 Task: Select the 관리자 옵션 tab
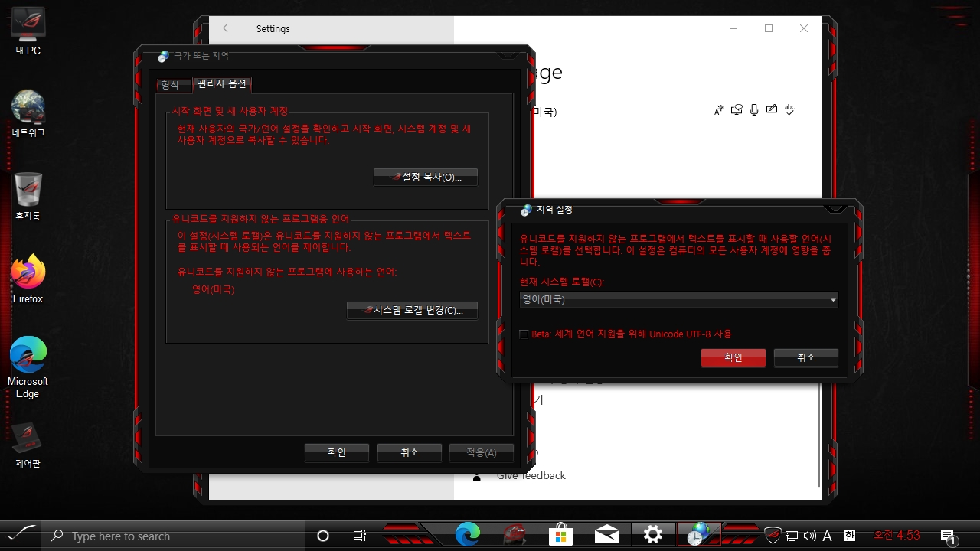tap(221, 83)
